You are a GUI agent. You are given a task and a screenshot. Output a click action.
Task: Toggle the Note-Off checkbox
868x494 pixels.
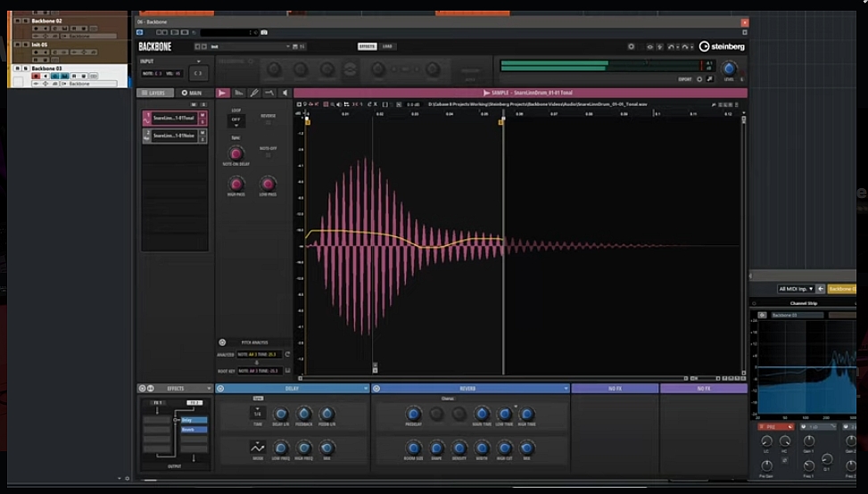click(268, 155)
